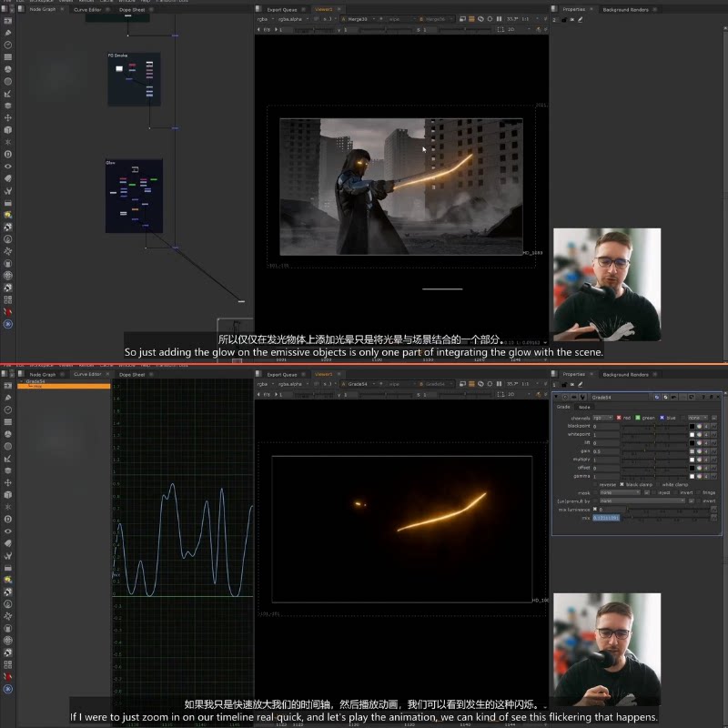Open Views eye icon in upper toolbar

point(8,166)
